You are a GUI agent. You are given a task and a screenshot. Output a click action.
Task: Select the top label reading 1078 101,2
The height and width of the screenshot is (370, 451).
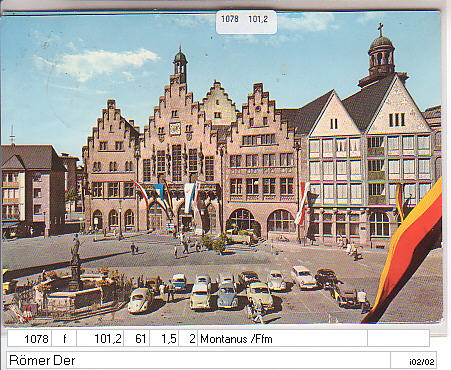point(246,22)
